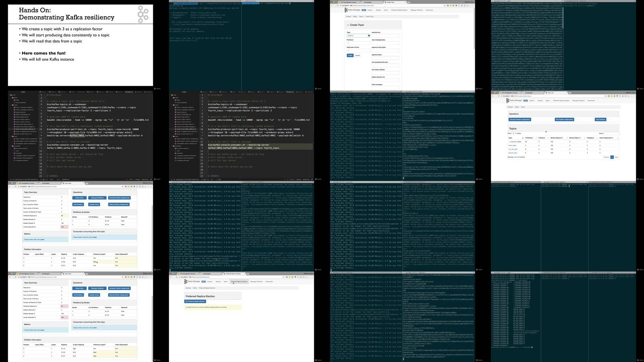Open Topic dropdown in Create Topic page navbar

(386, 10)
